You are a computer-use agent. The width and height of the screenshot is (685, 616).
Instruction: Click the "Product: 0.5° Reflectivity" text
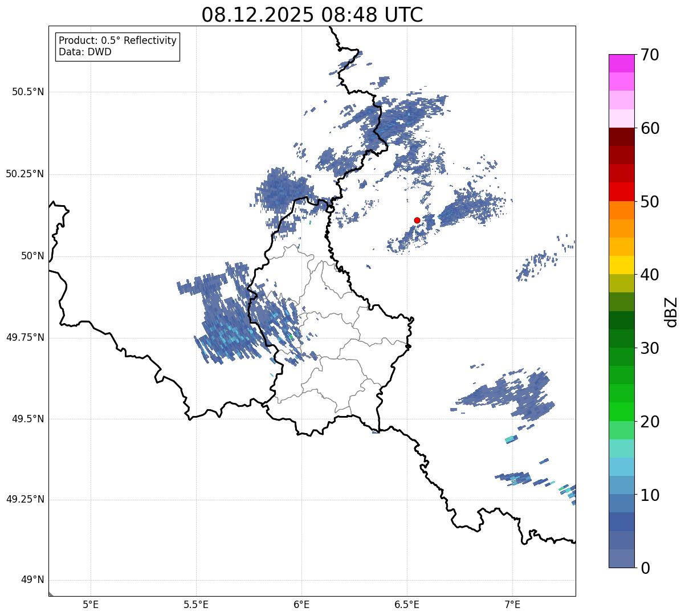pyautogui.click(x=118, y=41)
